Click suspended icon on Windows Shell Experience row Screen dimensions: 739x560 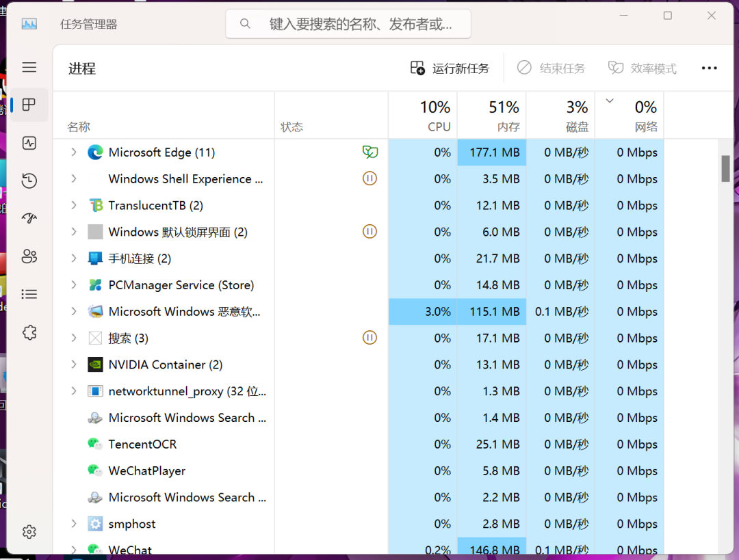click(x=369, y=178)
